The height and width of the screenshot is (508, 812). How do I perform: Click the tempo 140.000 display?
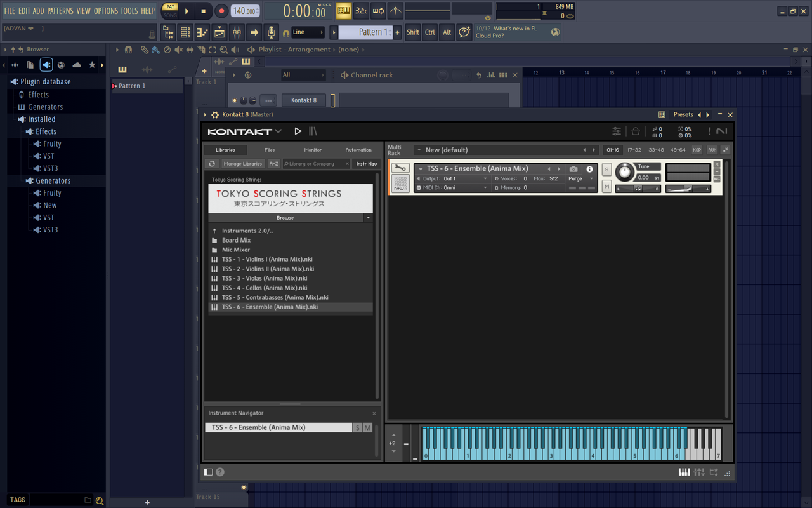coord(245,11)
